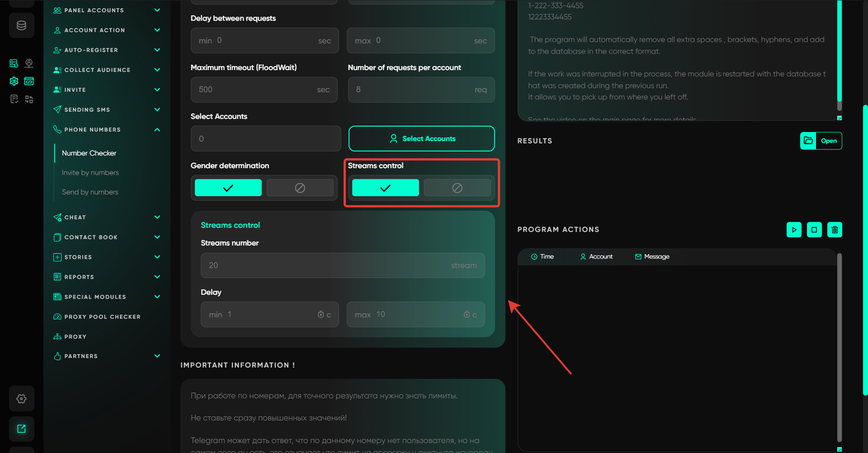Image resolution: width=868 pixels, height=453 pixels.
Task: Click the stop button in Program Actions
Action: pyautogui.click(x=814, y=230)
